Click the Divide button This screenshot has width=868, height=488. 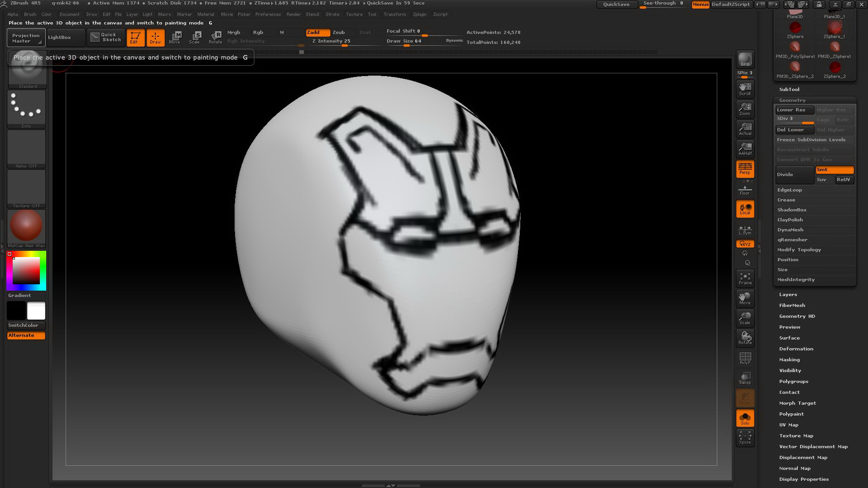pos(795,175)
